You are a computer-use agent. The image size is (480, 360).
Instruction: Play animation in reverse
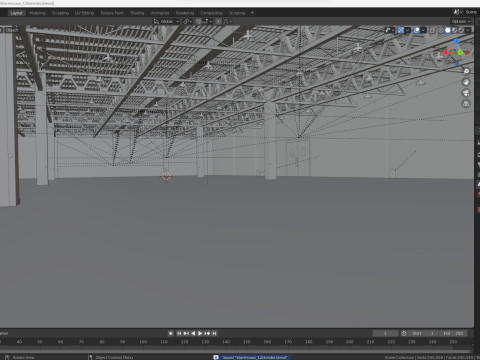tap(193, 333)
